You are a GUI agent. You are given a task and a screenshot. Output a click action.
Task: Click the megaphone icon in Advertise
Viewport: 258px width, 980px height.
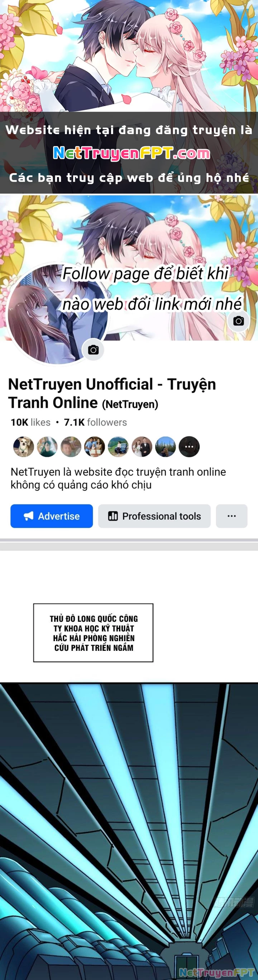(29, 516)
